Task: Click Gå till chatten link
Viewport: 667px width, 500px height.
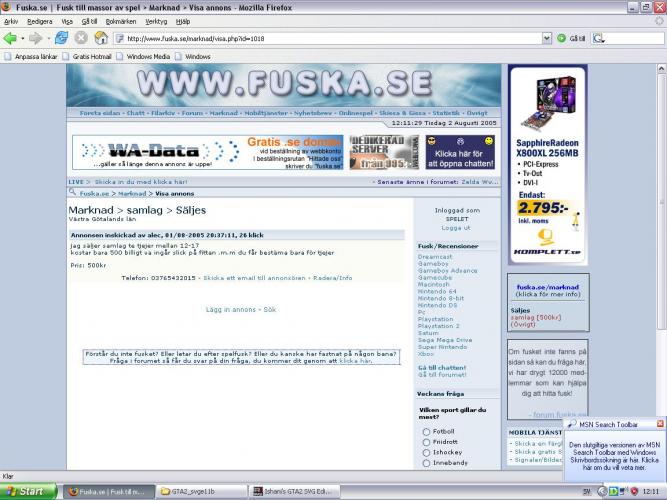Action: click(442, 368)
